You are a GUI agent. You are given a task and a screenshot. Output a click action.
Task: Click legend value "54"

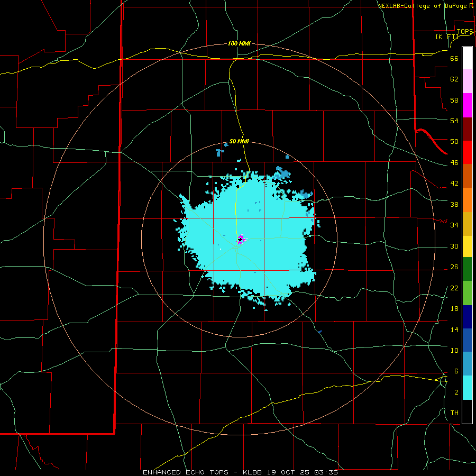(x=454, y=121)
